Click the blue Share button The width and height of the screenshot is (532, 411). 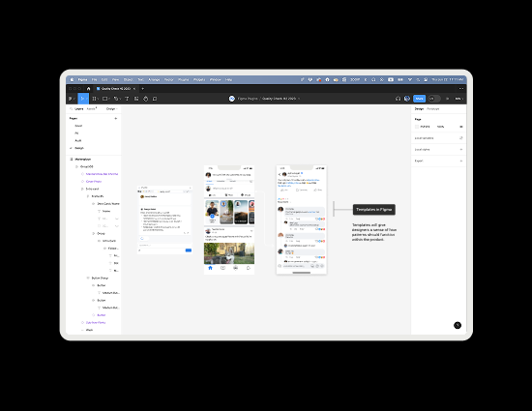(420, 99)
